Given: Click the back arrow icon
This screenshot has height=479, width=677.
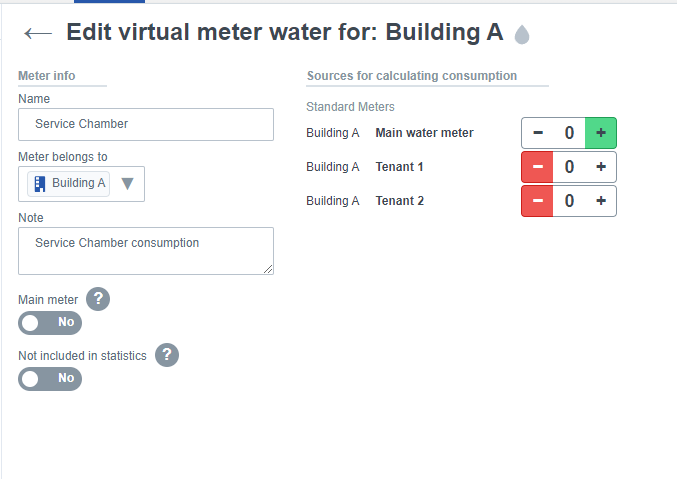Looking at the screenshot, I should pos(37,33).
